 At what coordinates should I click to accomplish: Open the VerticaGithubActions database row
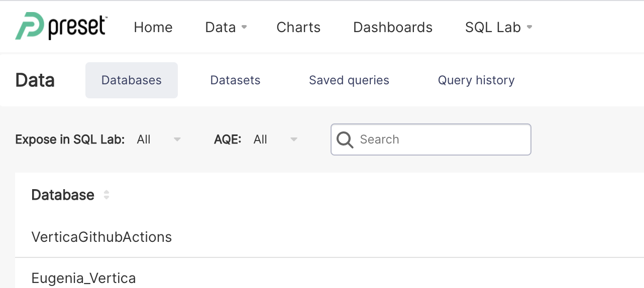330,237
